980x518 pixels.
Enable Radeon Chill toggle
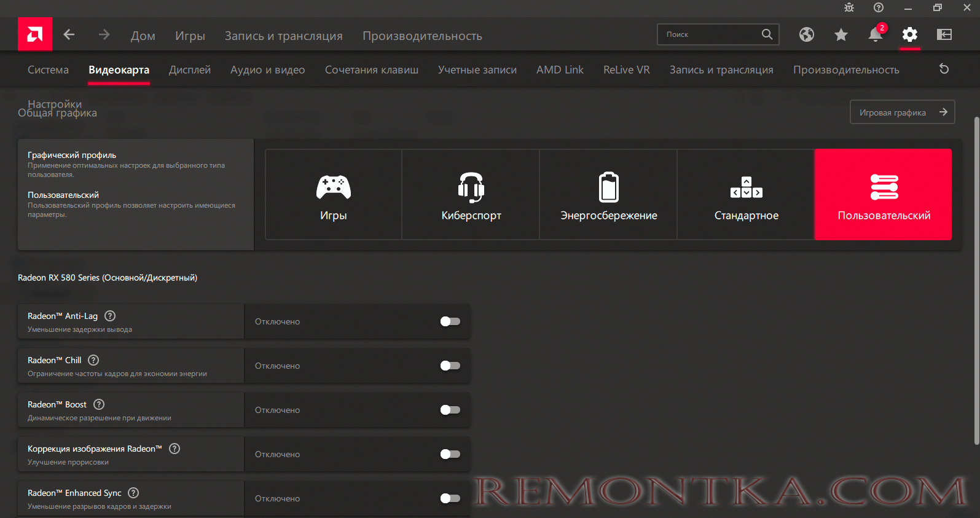[450, 366]
